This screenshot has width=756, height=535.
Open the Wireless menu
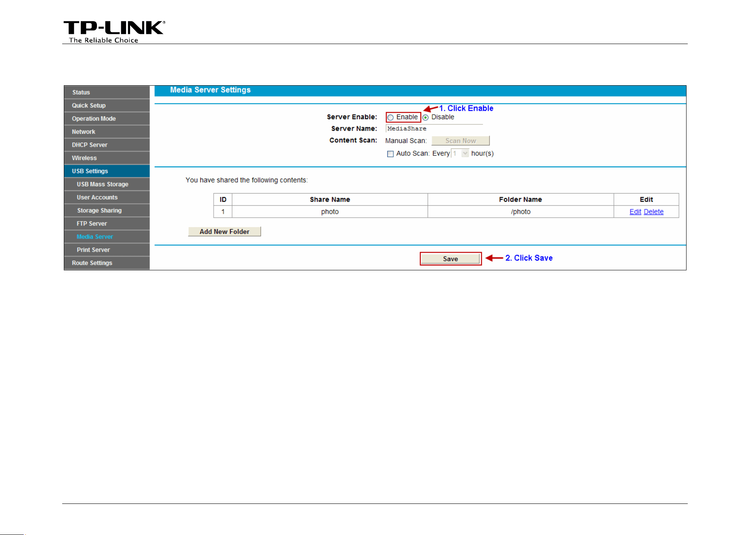[107, 158]
